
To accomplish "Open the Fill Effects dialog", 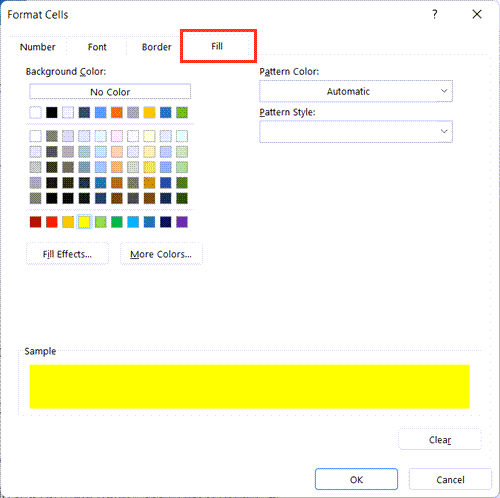I will (x=67, y=254).
